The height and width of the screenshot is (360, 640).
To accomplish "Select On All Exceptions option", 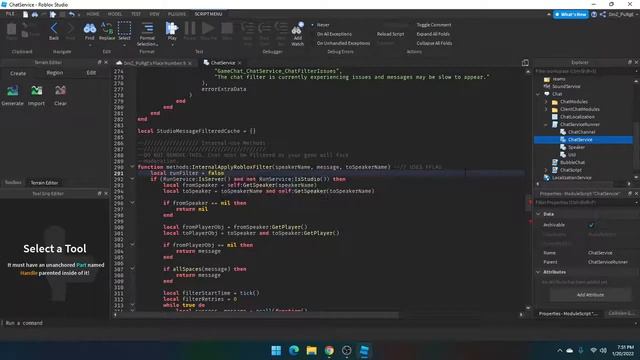I will click(334, 34).
